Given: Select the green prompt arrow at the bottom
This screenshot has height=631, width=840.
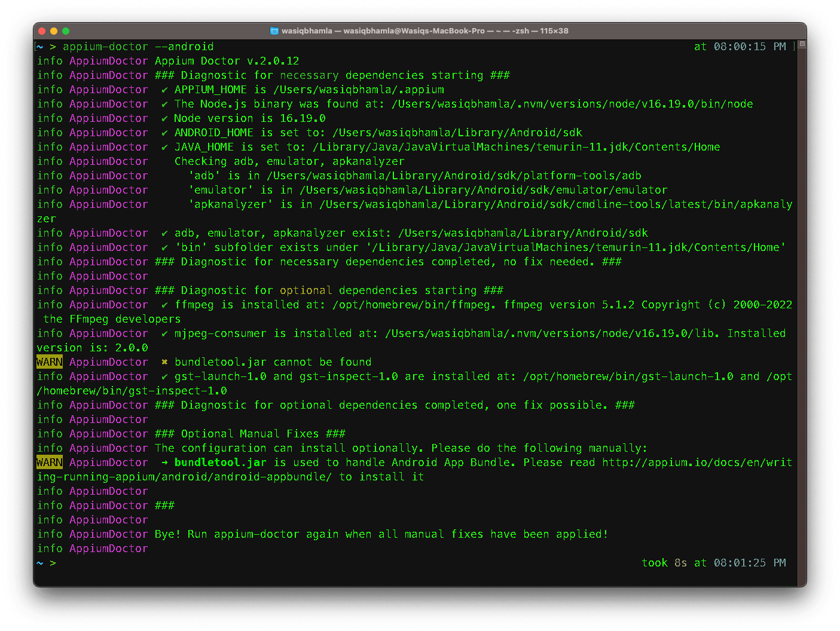Looking at the screenshot, I should coord(53,562).
